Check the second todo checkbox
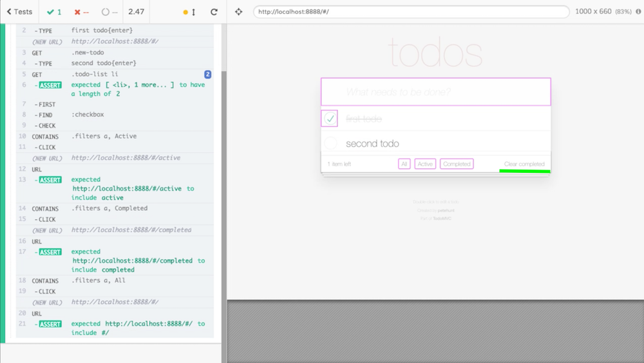This screenshot has height=363, width=644. [x=330, y=144]
